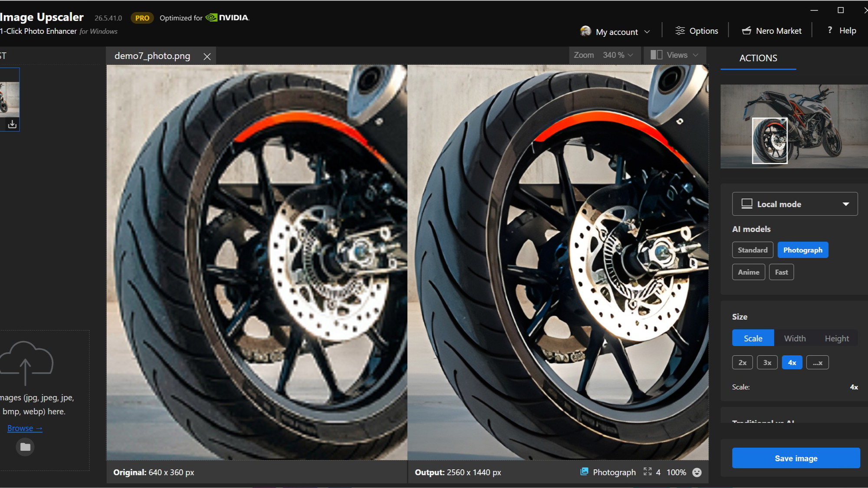Select the Anime AI model
The width and height of the screenshot is (868, 488).
(x=749, y=272)
